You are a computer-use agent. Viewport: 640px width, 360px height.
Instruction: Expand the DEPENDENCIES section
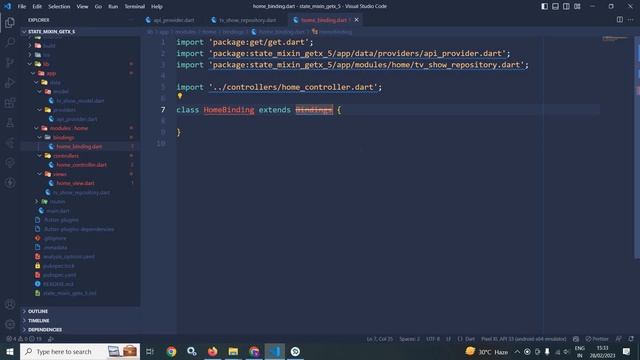tap(80, 329)
